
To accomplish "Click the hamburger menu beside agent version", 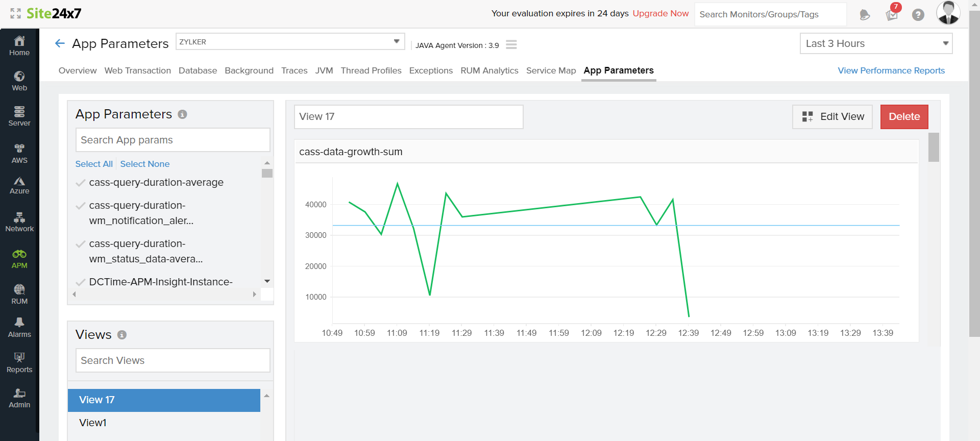I will click(511, 45).
